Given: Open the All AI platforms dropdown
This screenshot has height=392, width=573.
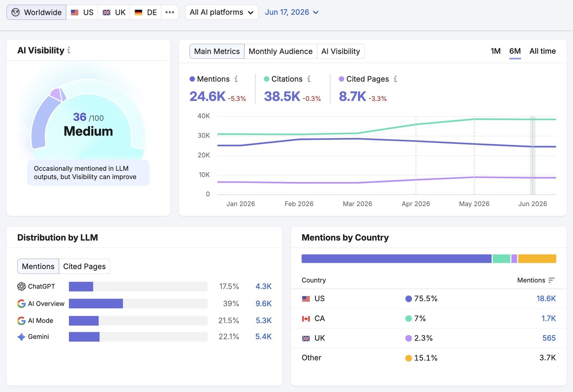Looking at the screenshot, I should [x=222, y=12].
